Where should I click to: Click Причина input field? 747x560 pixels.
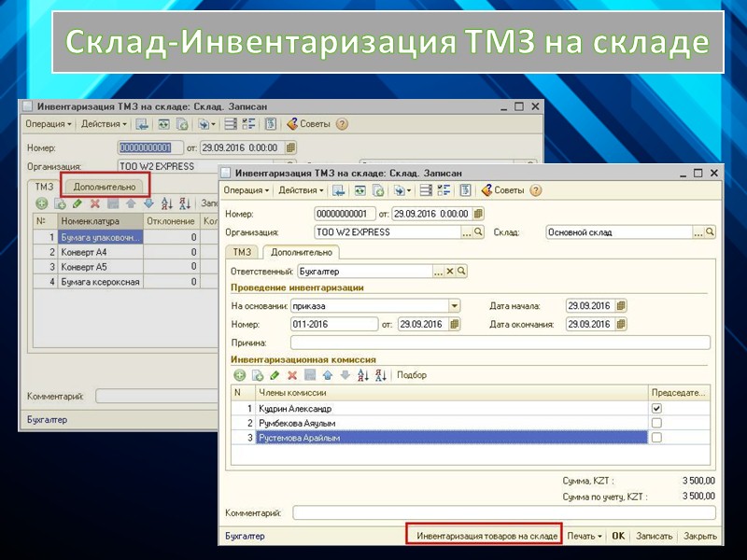(x=500, y=343)
